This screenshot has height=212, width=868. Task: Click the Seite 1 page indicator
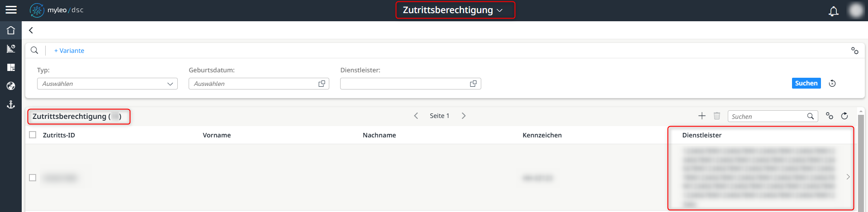[x=440, y=116]
